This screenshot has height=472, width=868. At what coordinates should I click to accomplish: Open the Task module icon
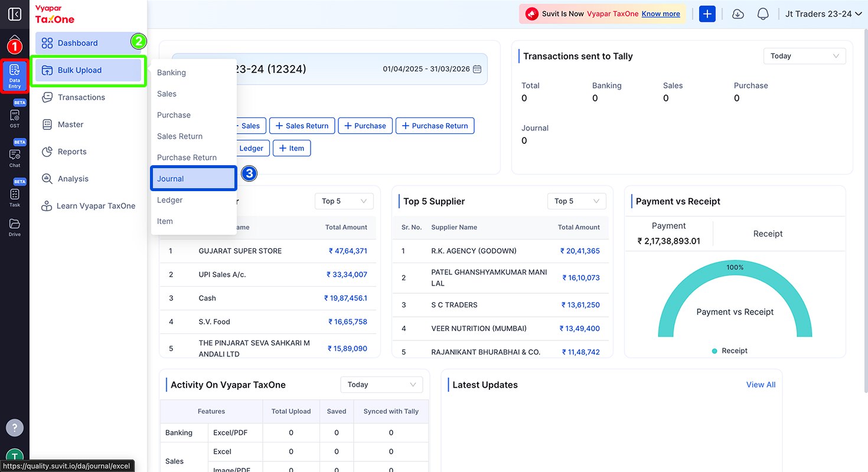[15, 197]
